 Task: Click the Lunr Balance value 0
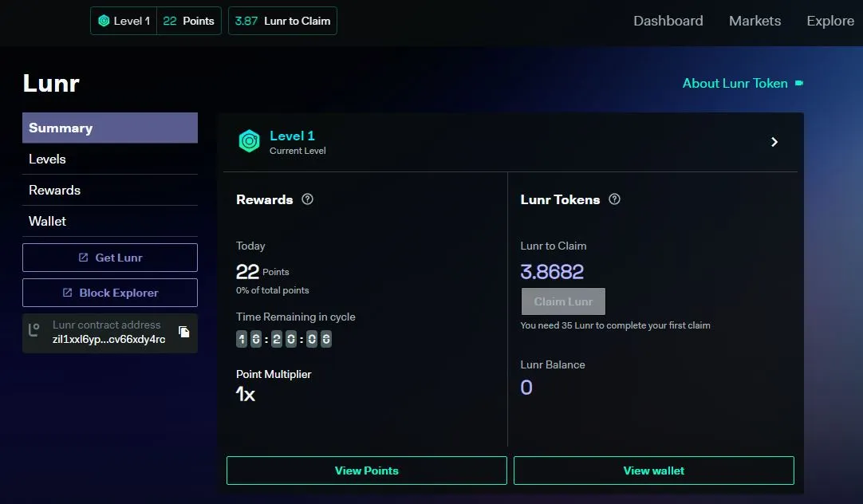[x=526, y=388]
